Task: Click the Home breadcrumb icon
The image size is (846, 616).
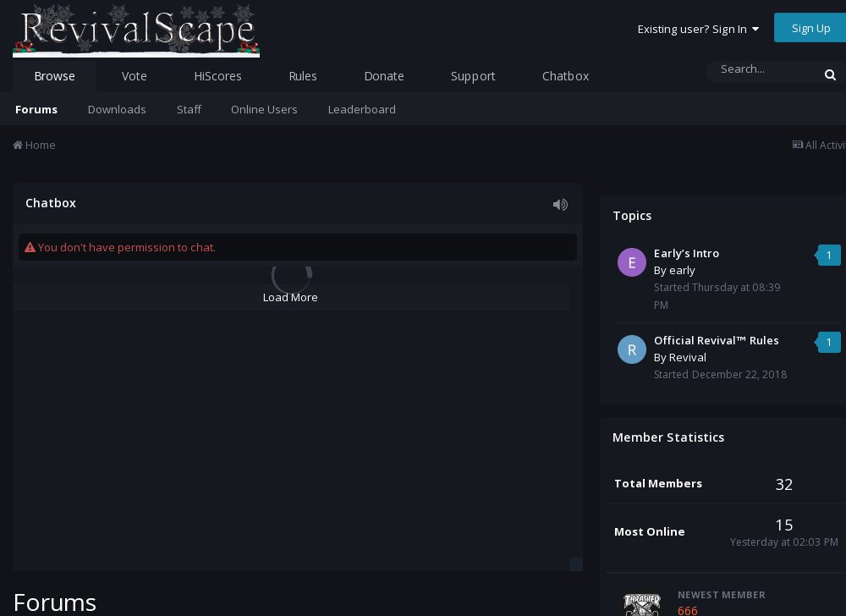Action: point(18,146)
